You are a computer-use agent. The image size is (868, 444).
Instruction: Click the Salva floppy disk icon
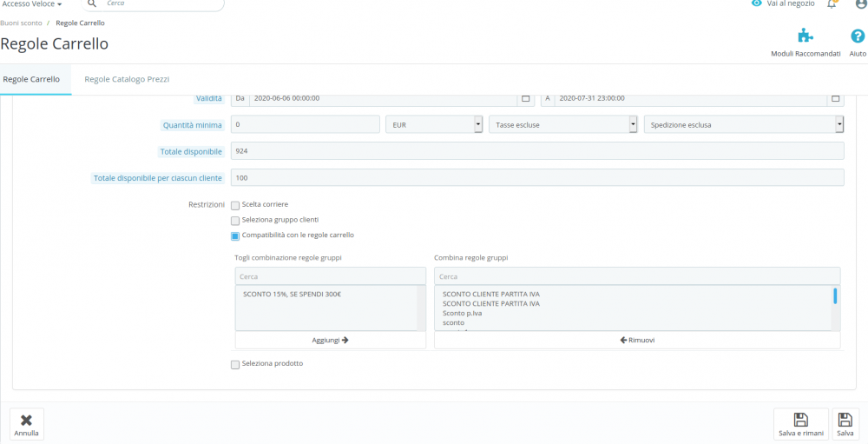tap(845, 420)
